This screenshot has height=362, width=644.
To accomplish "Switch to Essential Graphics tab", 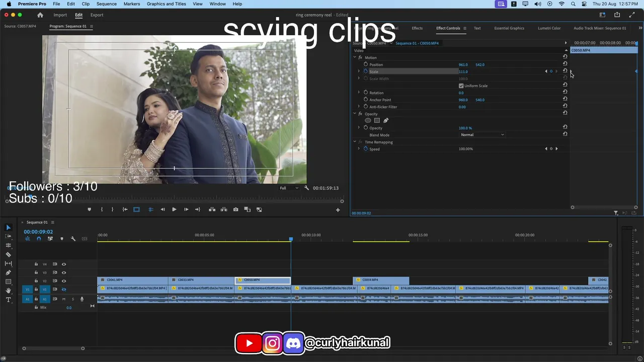I will point(509,28).
